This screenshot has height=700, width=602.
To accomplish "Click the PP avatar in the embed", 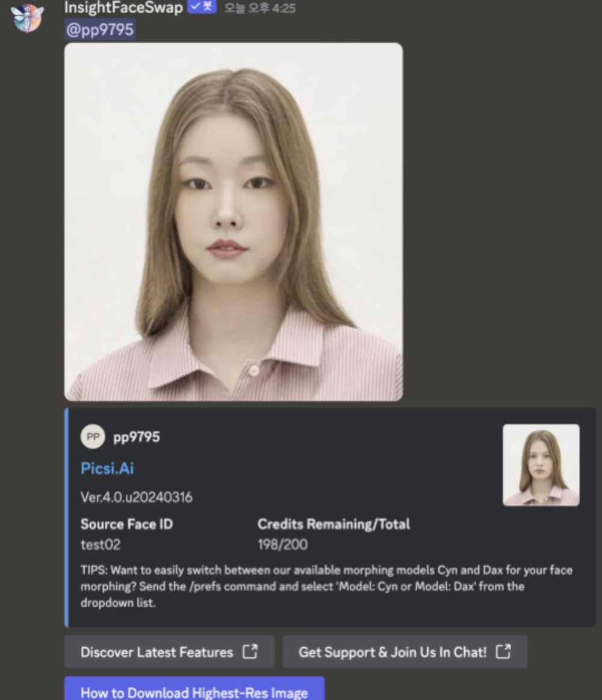I will coord(93,437).
